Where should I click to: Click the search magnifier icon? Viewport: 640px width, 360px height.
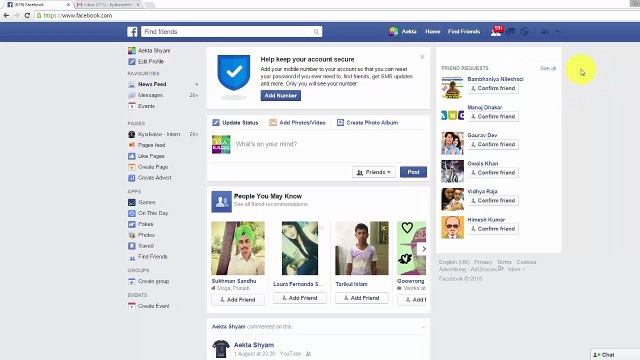tap(316, 32)
